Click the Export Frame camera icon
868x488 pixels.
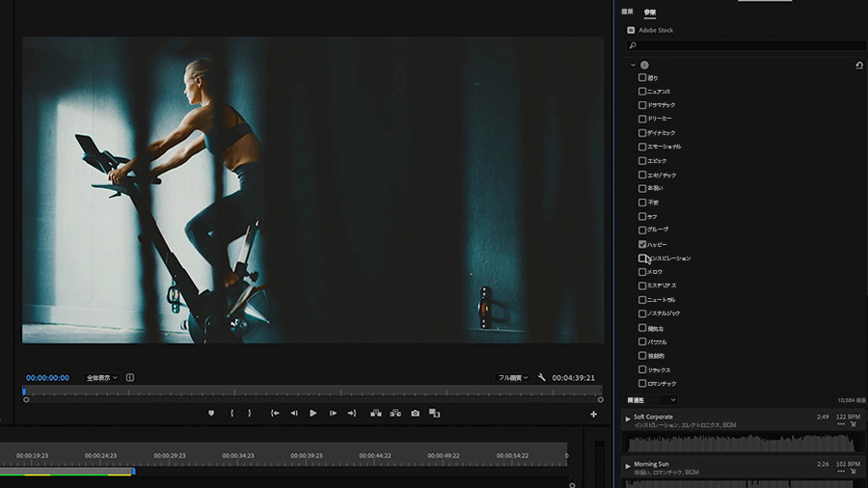(415, 414)
